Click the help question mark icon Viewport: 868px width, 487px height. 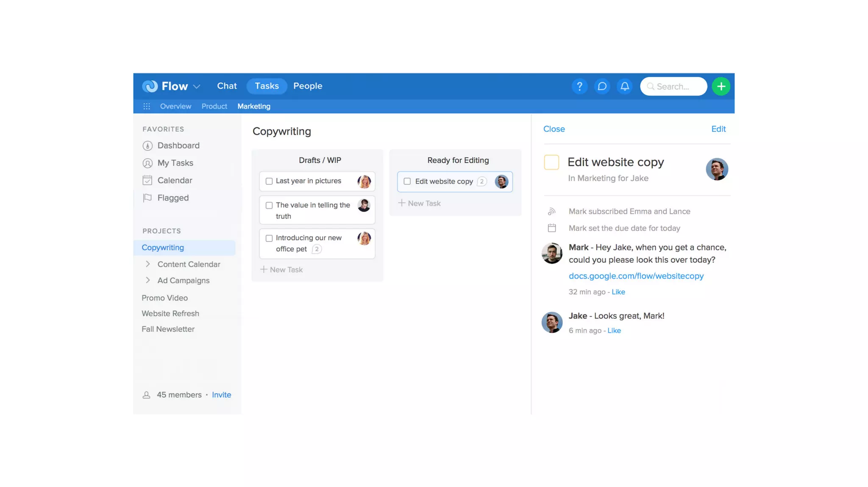579,86
